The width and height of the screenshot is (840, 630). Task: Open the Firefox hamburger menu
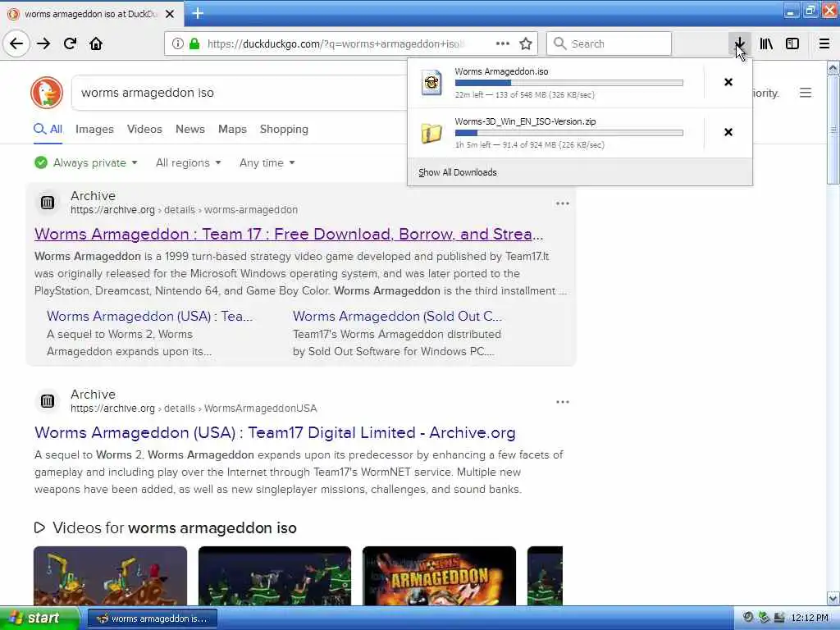824,43
